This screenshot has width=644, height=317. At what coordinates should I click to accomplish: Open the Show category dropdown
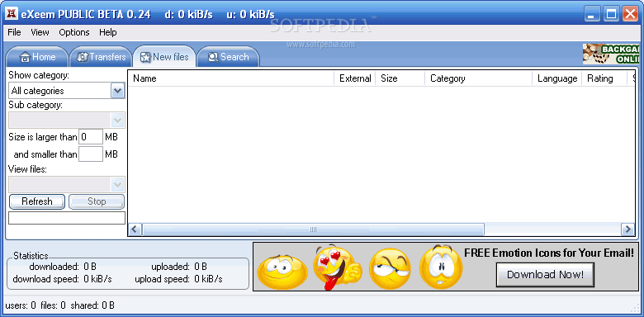(x=118, y=91)
